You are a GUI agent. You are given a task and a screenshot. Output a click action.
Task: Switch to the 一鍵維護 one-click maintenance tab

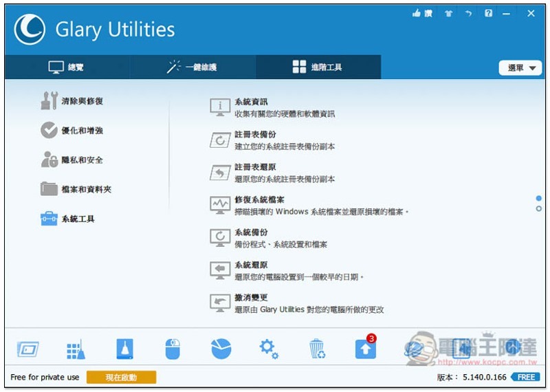pyautogui.click(x=192, y=67)
